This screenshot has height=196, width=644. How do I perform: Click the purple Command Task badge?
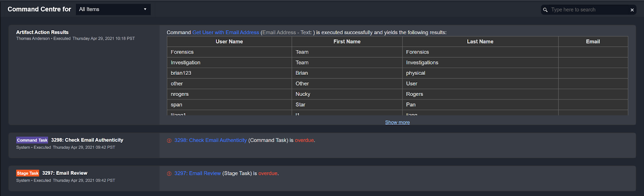click(x=32, y=140)
